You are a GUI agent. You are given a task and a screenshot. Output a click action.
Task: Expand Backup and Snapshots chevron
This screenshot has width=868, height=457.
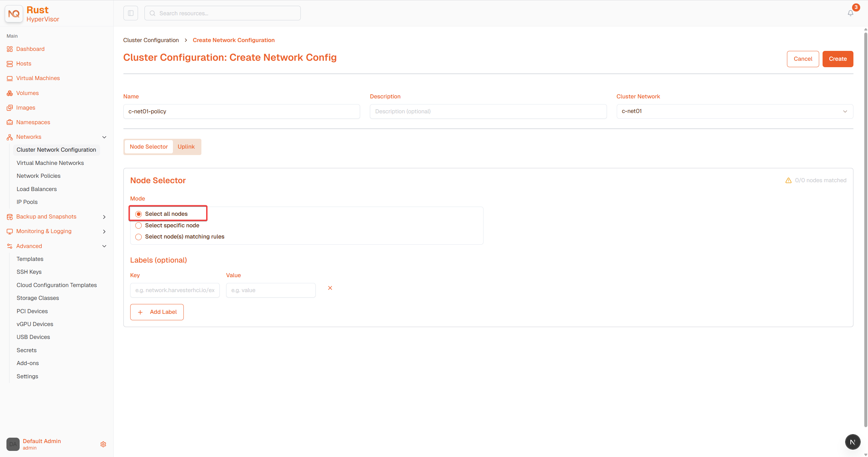pyautogui.click(x=104, y=217)
